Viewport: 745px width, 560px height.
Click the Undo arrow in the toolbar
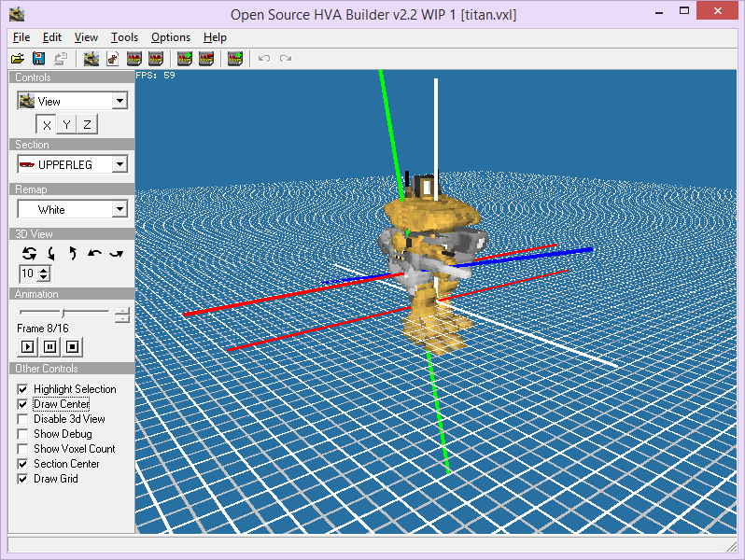(x=263, y=59)
